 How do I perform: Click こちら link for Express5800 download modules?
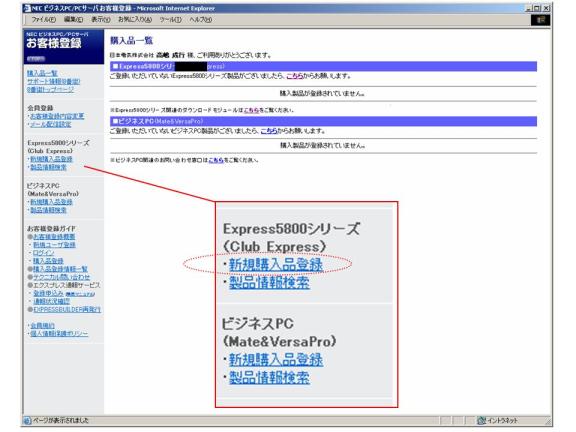[x=252, y=110]
